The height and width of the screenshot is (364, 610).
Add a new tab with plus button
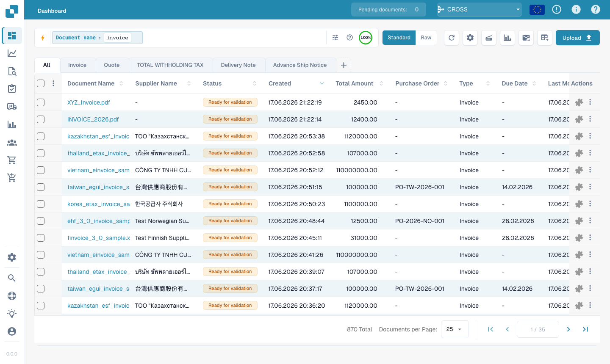coord(344,65)
